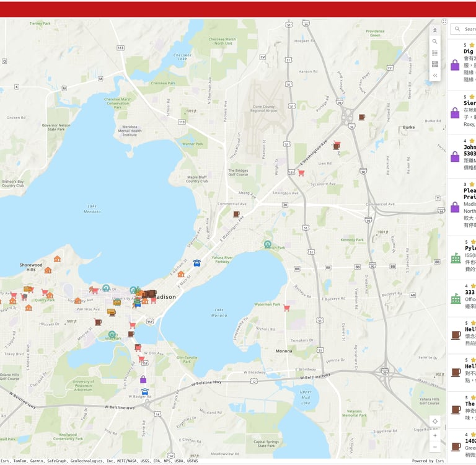Click the 'Lake Monona' map label
Image resolution: width=476 pixels, height=465 pixels.
tap(219, 312)
